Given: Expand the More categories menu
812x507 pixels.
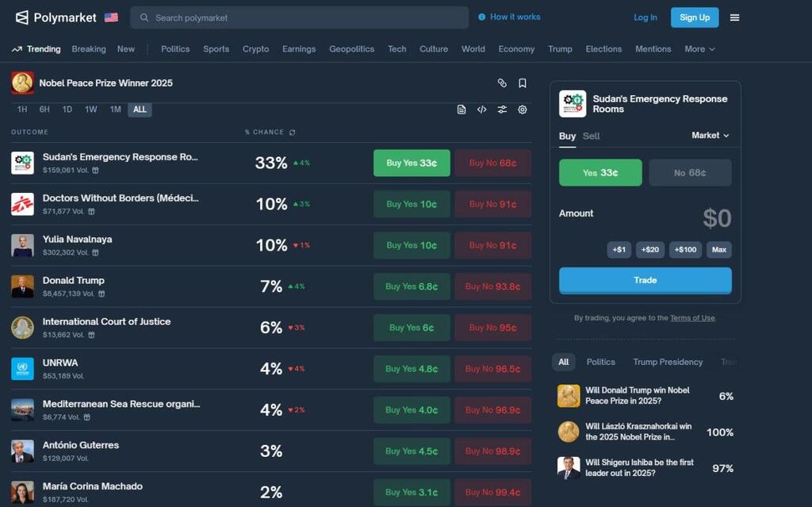Looking at the screenshot, I should pos(699,49).
